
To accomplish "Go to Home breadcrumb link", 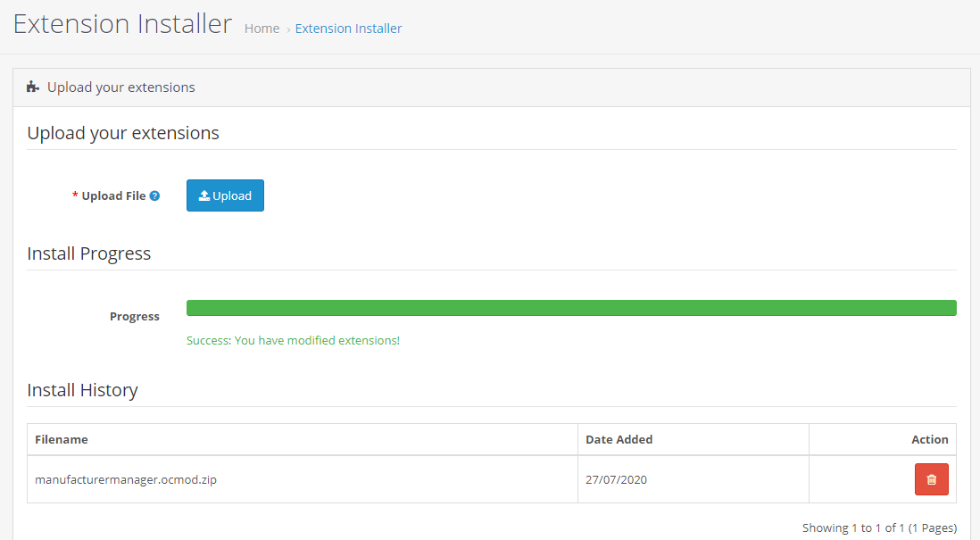I will coord(262,29).
